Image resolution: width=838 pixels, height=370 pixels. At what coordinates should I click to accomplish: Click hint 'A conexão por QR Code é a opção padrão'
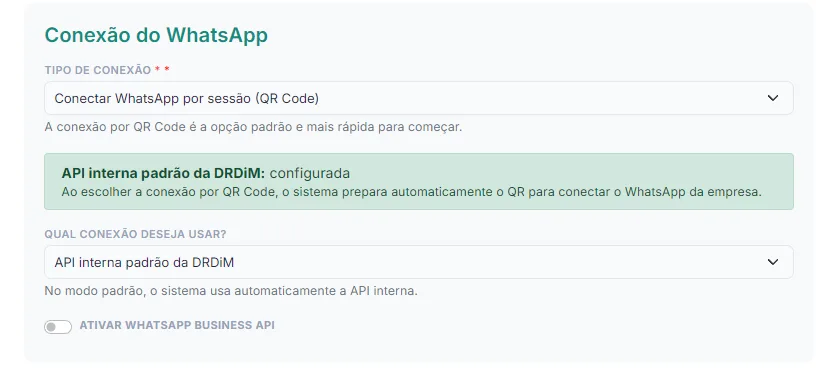coord(253,128)
